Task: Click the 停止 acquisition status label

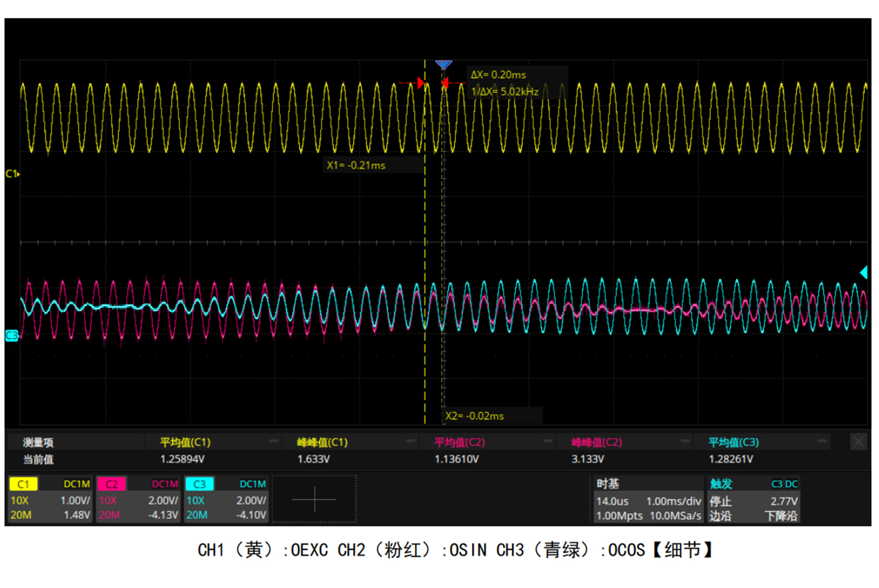Action: point(720,501)
